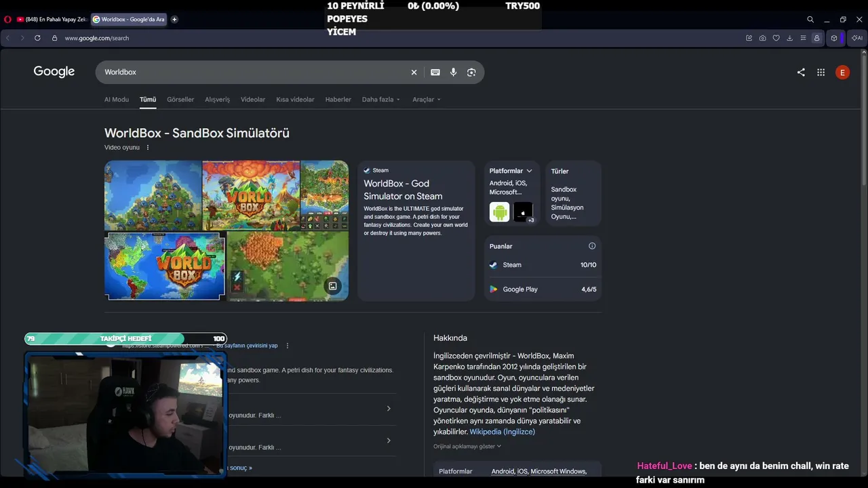Clear the search query

point(414,73)
